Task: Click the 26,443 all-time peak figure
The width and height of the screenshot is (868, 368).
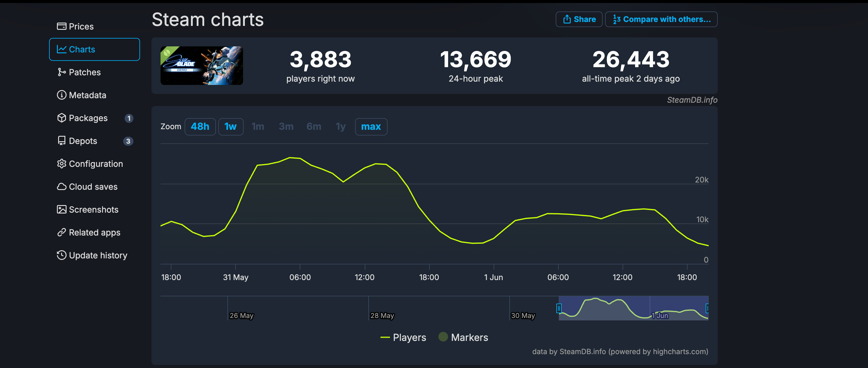Action: 631,59
